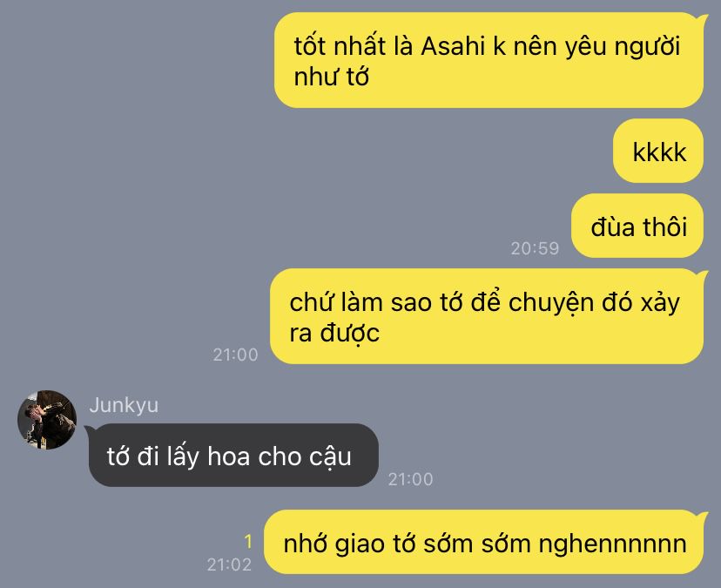Tap the words 'như tớ' in the first bubble
Image resolution: width=721 pixels, height=588 pixels.
click(x=331, y=77)
